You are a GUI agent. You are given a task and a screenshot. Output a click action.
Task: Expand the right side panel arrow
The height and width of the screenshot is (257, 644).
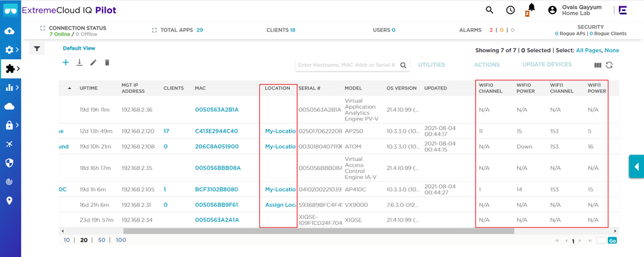(636, 167)
